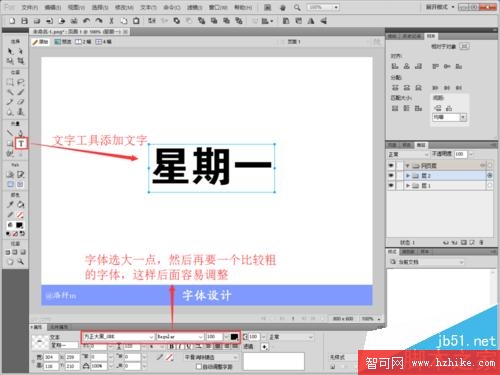500x375 pixels.
Task: Click the Bold button in properties
Action: 172,347
